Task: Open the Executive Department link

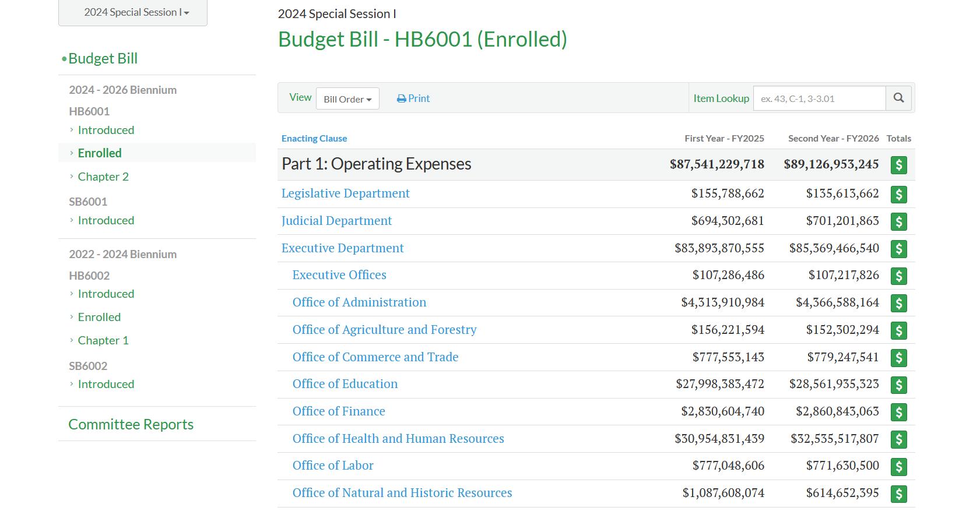Action: point(342,248)
